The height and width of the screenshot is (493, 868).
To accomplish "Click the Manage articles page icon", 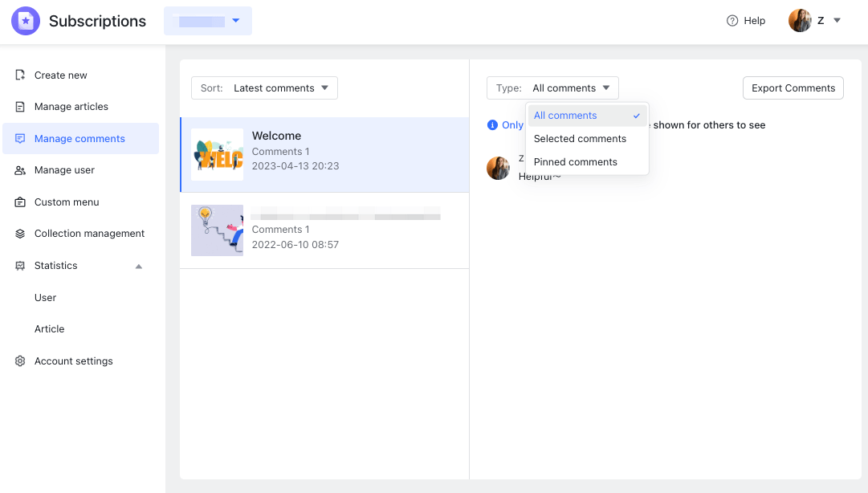I will click(x=20, y=107).
